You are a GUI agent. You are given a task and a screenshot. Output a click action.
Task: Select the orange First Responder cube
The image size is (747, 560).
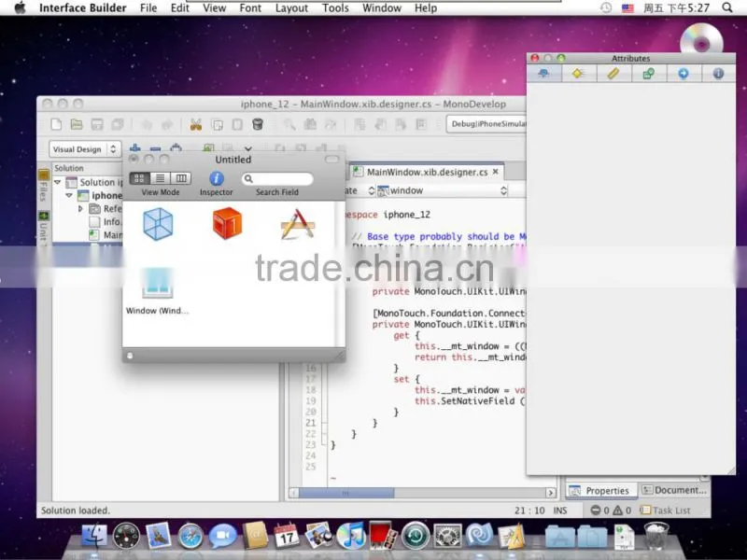pos(227,223)
